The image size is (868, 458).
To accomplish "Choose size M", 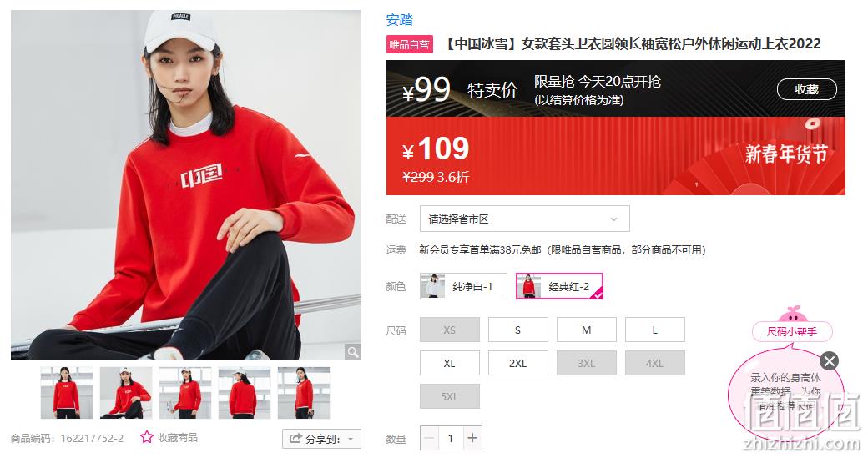I will click(x=586, y=330).
